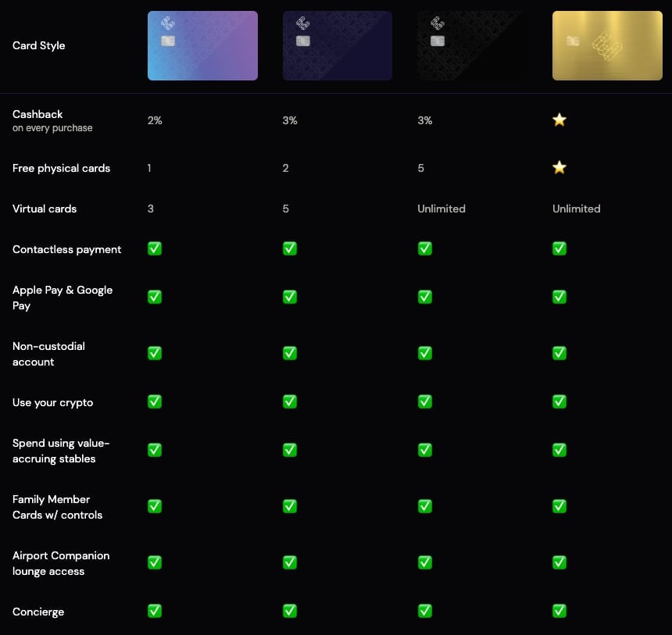Click Airport Companion lounge checkmark for navy card
672x635 pixels.
[290, 562]
